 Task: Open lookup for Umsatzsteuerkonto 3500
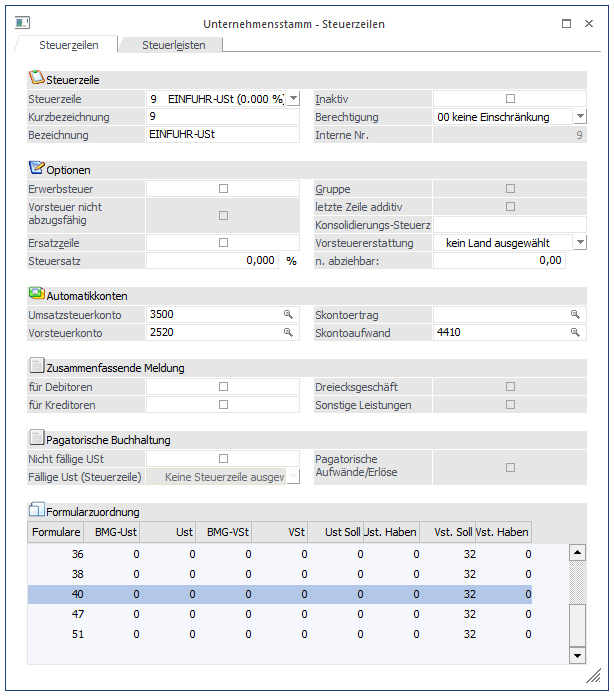click(288, 314)
